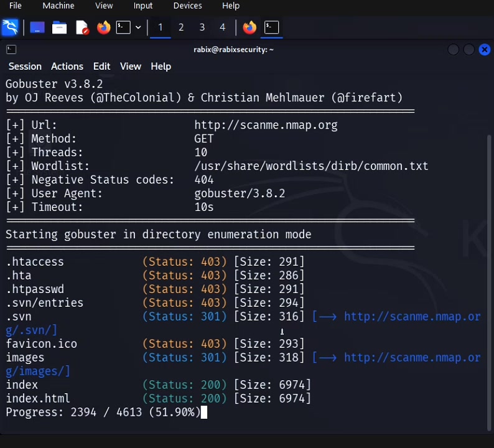Click the Gobuster v3.8.2 header text
The height and width of the screenshot is (448, 494).
click(54, 84)
